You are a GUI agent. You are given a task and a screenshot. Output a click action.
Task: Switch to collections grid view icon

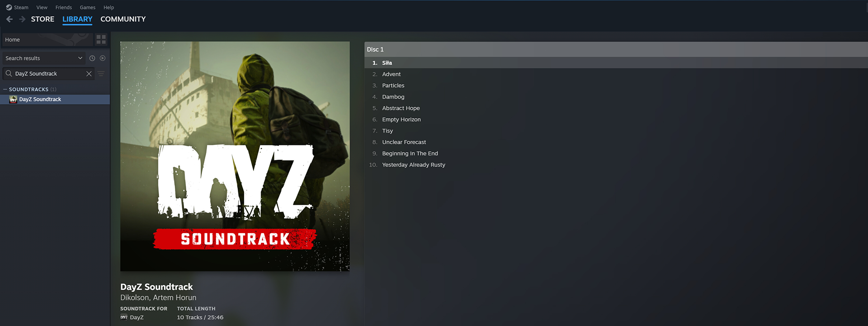[x=101, y=40]
